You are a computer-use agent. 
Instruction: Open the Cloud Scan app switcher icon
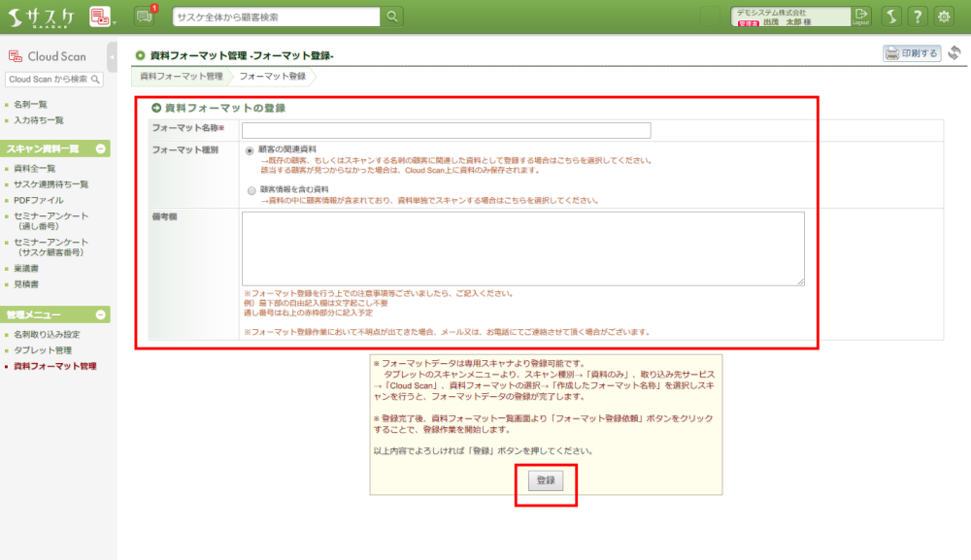coord(100,16)
